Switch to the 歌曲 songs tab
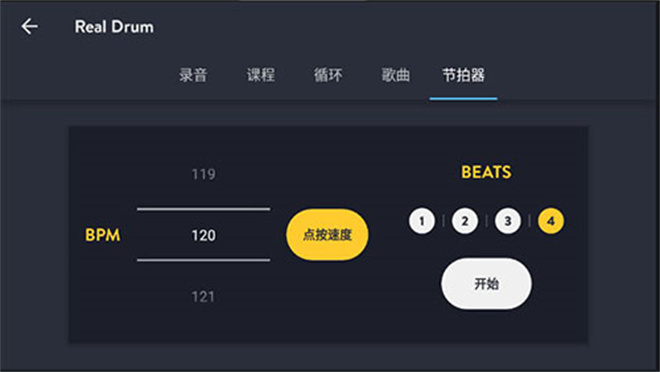Screen dimensions: 660x372 [395, 75]
